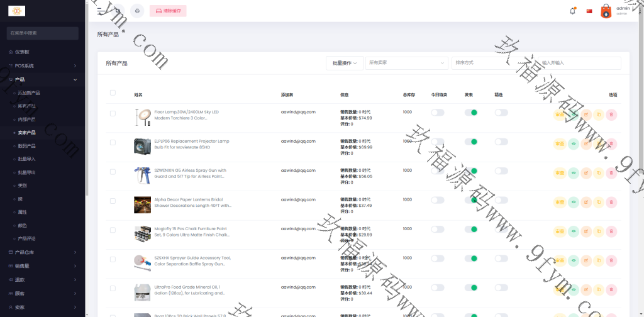This screenshot has width=644, height=317.
Task: Click the sidebar menu search field
Action: (42, 33)
